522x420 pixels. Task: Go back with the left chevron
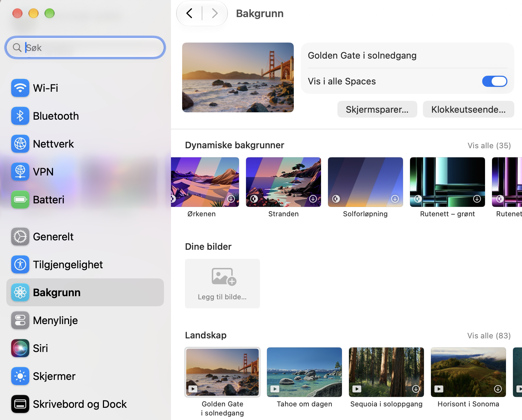pyautogui.click(x=189, y=13)
